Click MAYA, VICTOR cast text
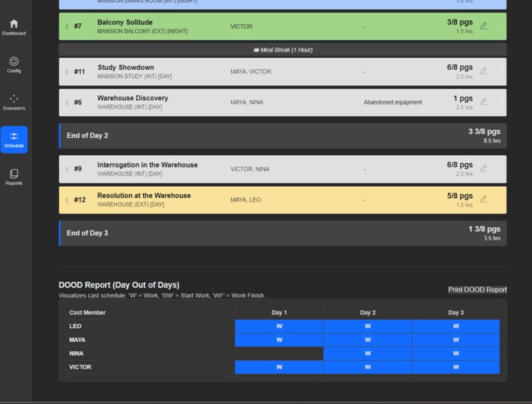Image resolution: width=532 pixels, height=404 pixels. (x=251, y=72)
